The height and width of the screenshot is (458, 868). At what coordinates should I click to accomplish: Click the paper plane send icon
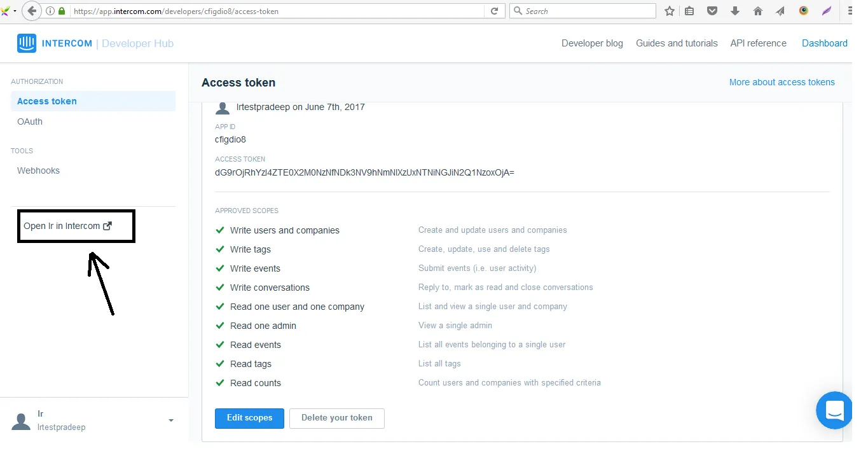pyautogui.click(x=780, y=11)
